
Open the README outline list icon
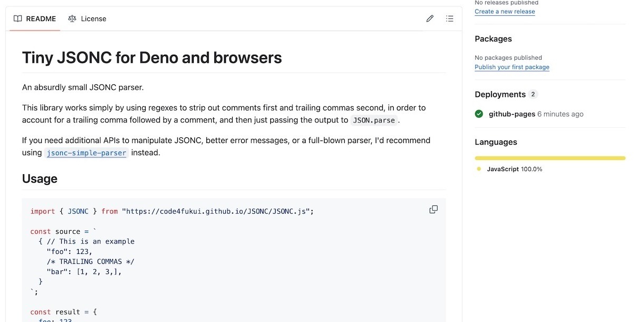tap(449, 18)
